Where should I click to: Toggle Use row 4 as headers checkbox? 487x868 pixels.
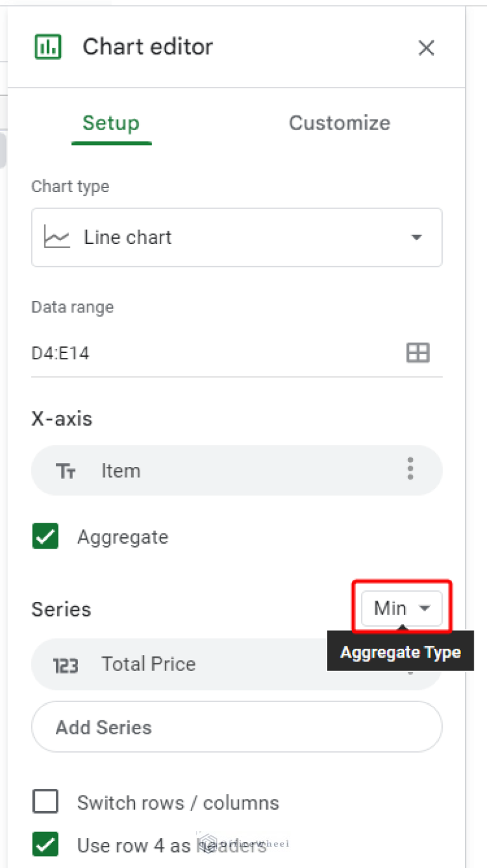46,845
